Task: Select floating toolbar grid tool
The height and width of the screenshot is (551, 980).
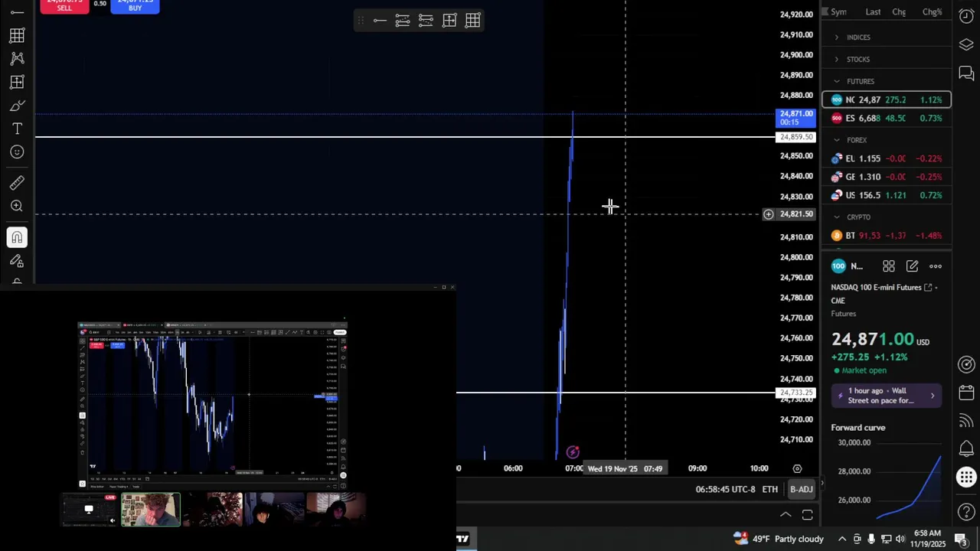Action: point(472,21)
